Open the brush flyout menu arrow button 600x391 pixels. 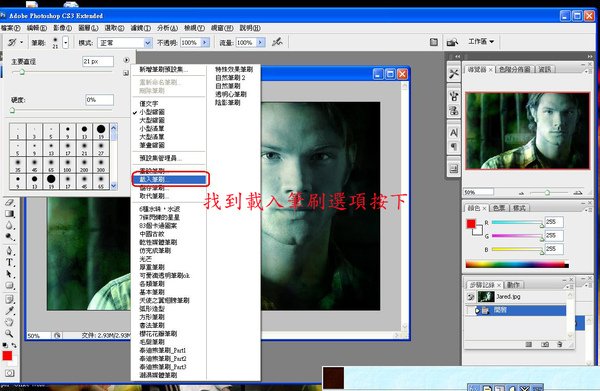126,60
